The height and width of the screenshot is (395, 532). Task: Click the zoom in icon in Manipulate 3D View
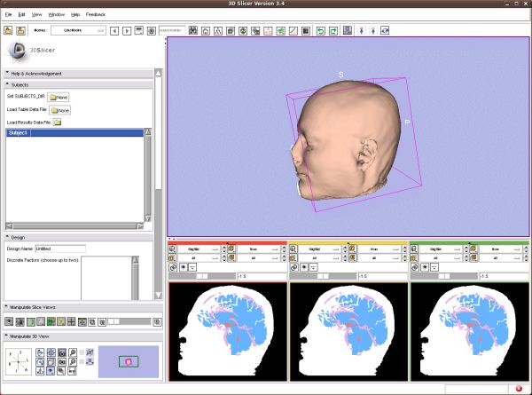tap(73, 352)
